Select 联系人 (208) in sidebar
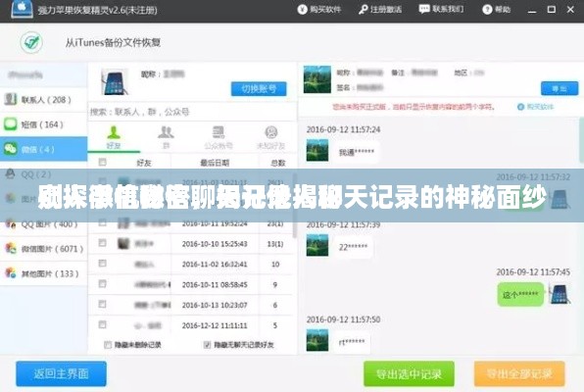This screenshot has width=584, height=392. coord(43,100)
